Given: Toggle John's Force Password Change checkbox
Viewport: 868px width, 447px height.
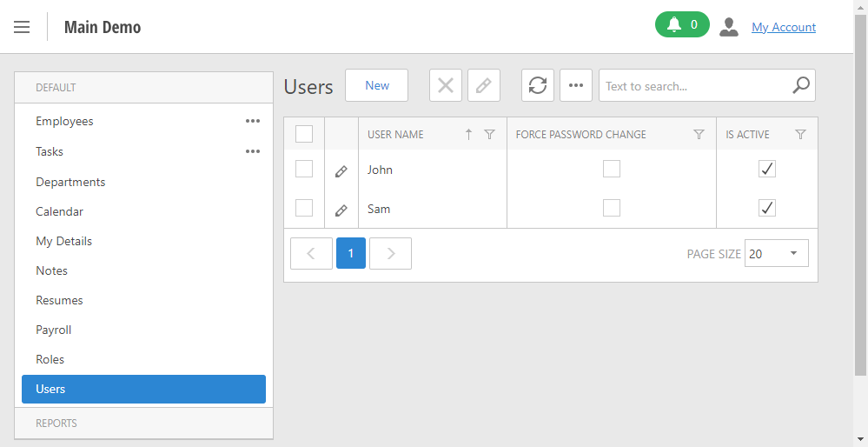Looking at the screenshot, I should click(612, 169).
